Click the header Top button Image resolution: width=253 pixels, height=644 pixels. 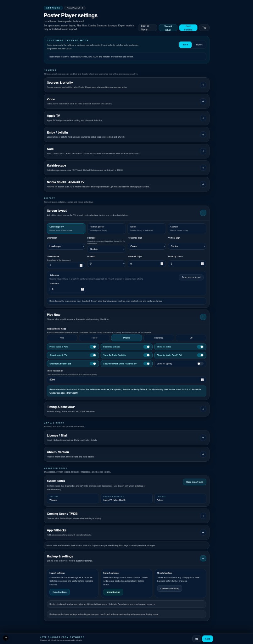tap(204, 28)
